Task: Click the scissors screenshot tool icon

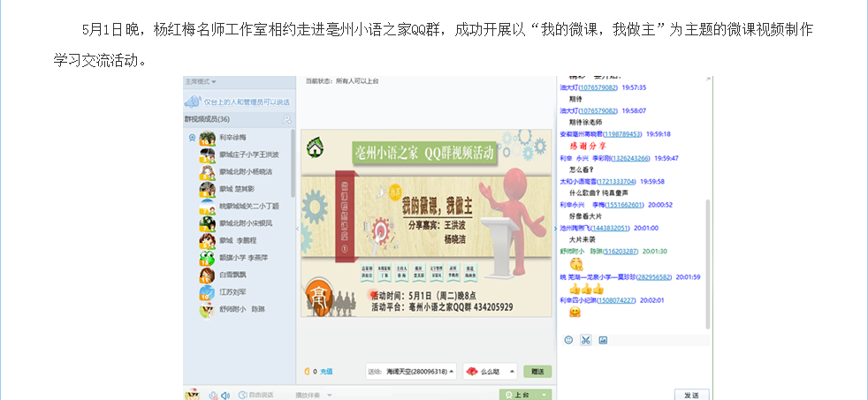Action: (586, 340)
